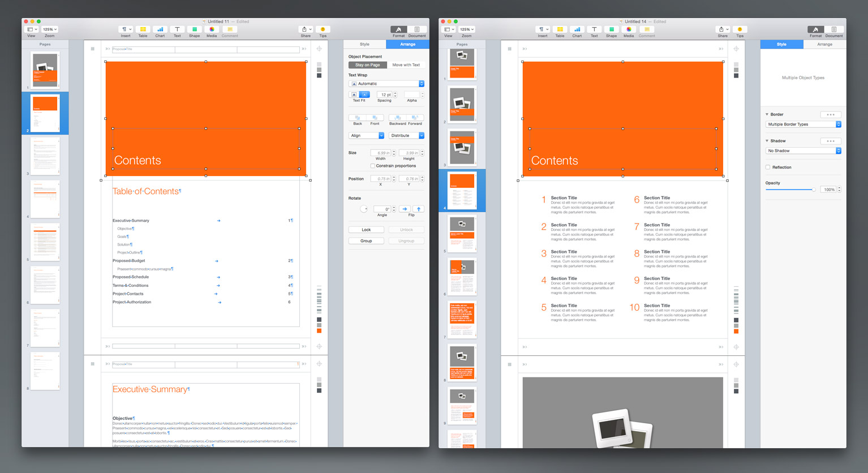Click the Opacity slider handle
Viewport: 868px width, 473px height.
(814, 190)
